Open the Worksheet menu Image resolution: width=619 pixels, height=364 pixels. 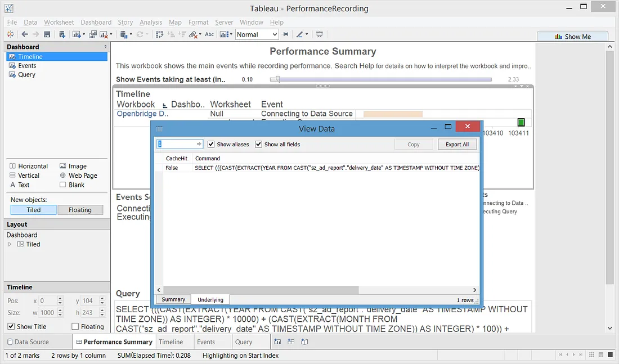coord(59,23)
